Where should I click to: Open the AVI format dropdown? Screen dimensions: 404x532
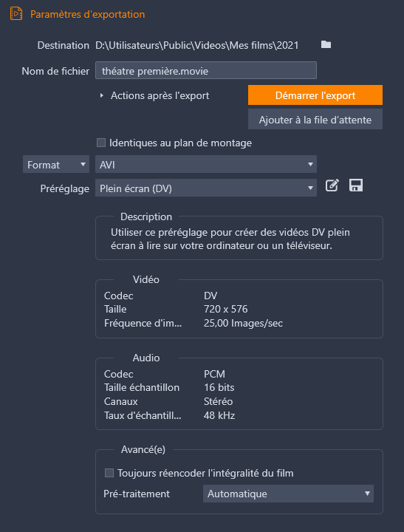(206, 165)
